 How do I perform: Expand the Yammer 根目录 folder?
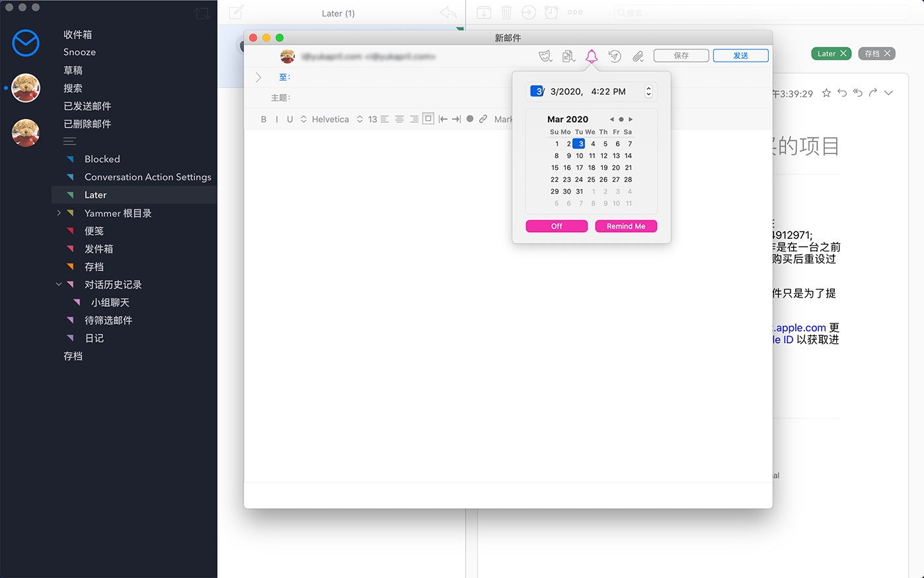(59, 213)
